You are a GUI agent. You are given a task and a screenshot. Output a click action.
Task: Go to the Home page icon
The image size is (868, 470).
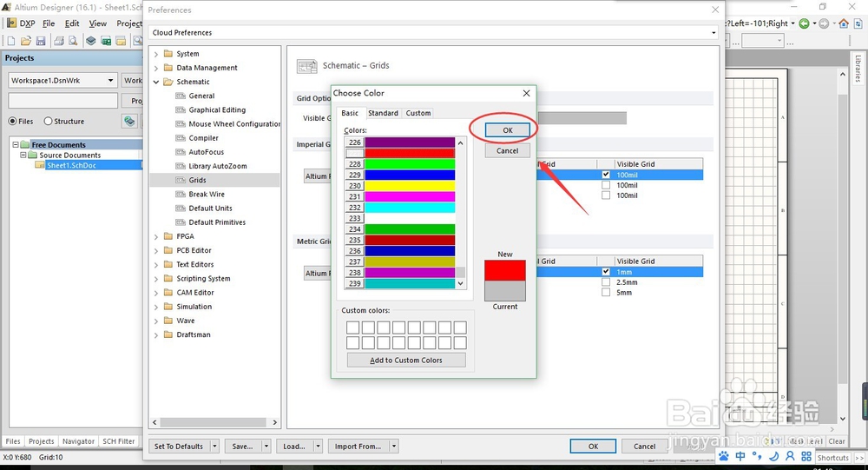(844, 23)
